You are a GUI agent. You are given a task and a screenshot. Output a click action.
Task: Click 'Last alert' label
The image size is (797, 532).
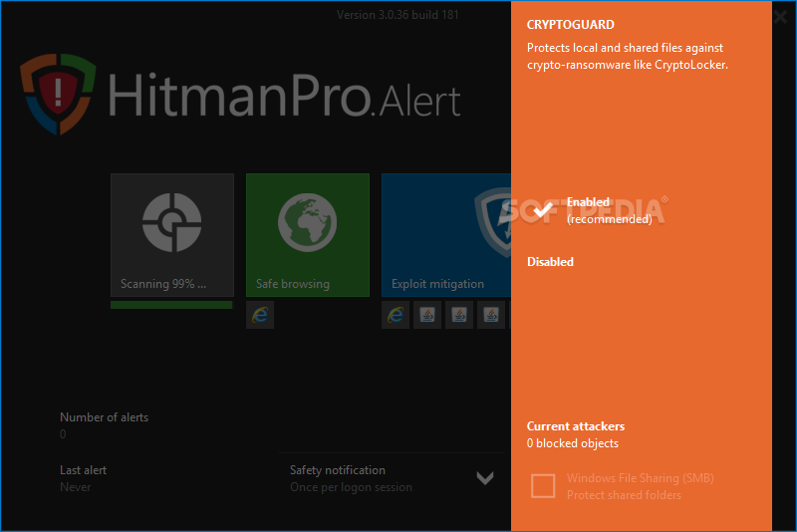(84, 470)
